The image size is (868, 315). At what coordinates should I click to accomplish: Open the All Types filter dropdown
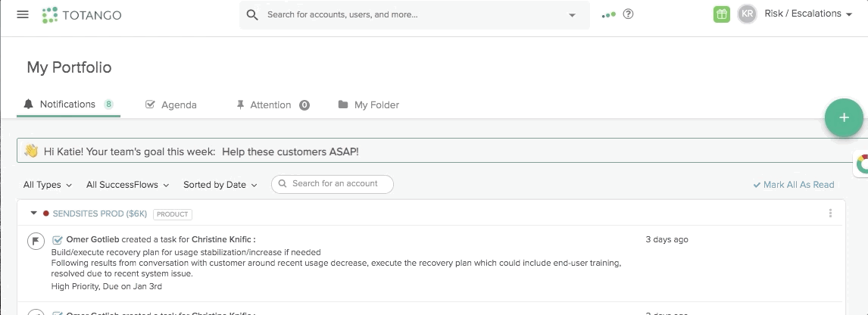click(x=48, y=185)
